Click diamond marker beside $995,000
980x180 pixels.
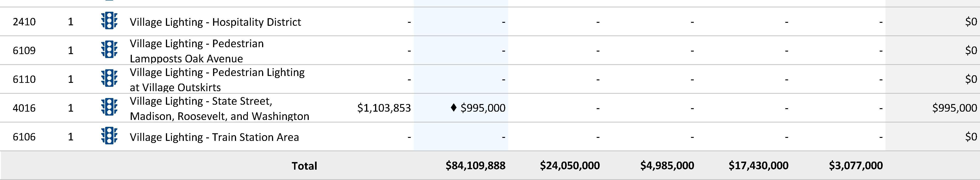[x=453, y=108]
